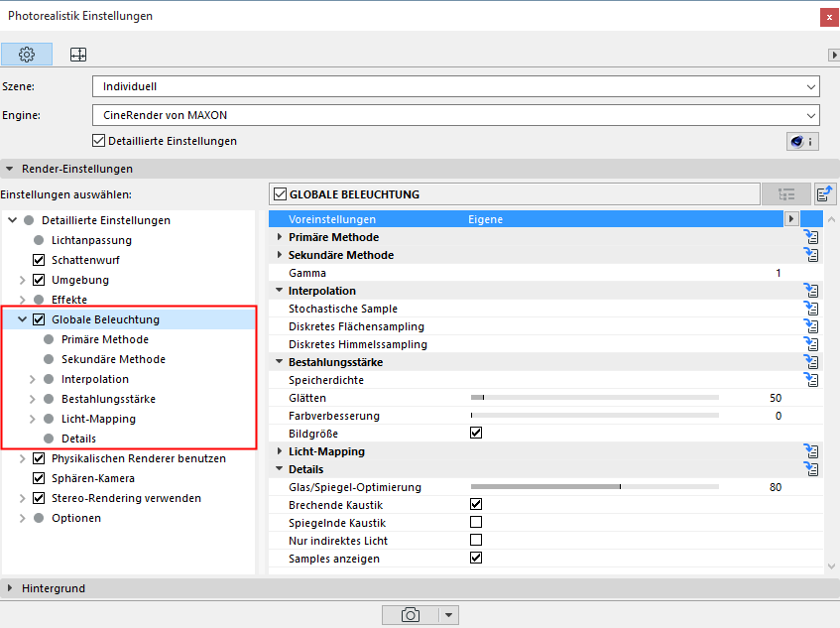Open the render button dropdown arrow
This screenshot has width=840, height=628.
(x=449, y=614)
